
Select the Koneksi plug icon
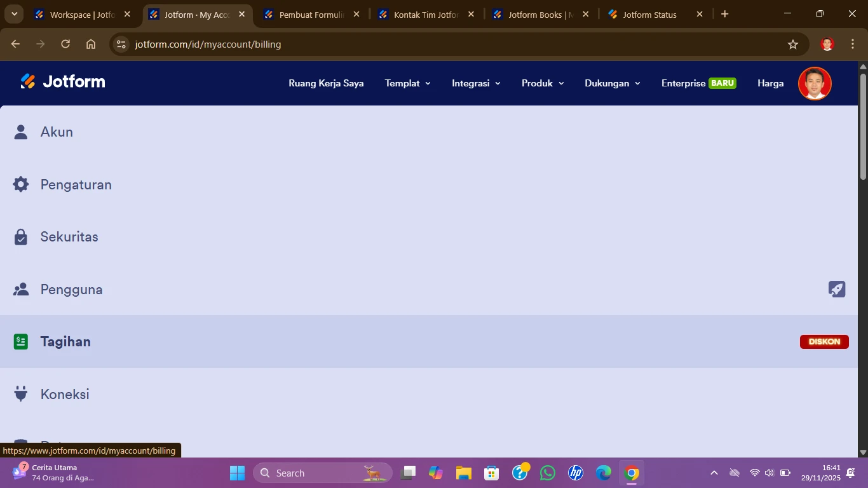pyautogui.click(x=21, y=393)
